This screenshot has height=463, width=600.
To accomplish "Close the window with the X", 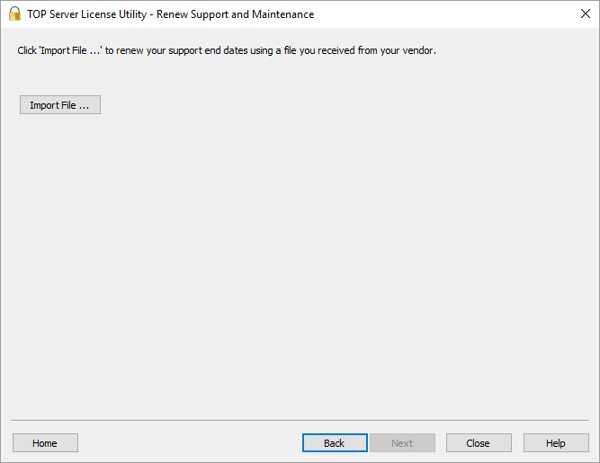I will (585, 14).
